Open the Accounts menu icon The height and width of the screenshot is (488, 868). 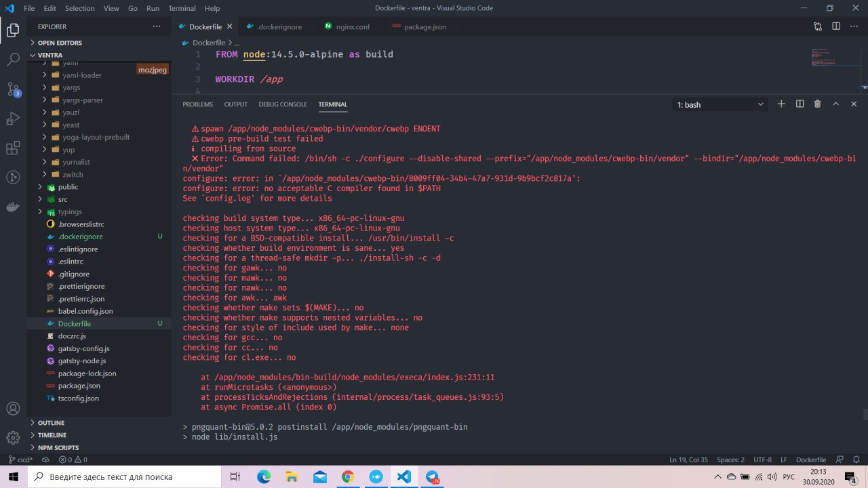(x=13, y=409)
